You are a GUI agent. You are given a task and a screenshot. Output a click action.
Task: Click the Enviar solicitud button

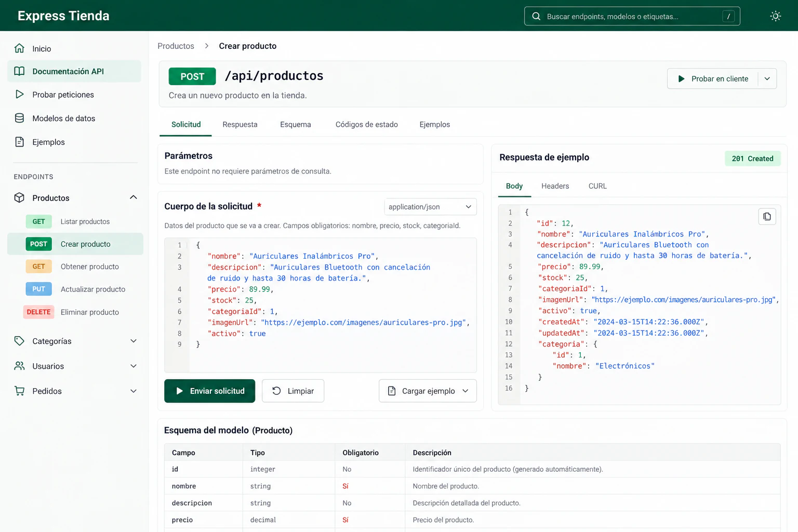click(x=210, y=391)
